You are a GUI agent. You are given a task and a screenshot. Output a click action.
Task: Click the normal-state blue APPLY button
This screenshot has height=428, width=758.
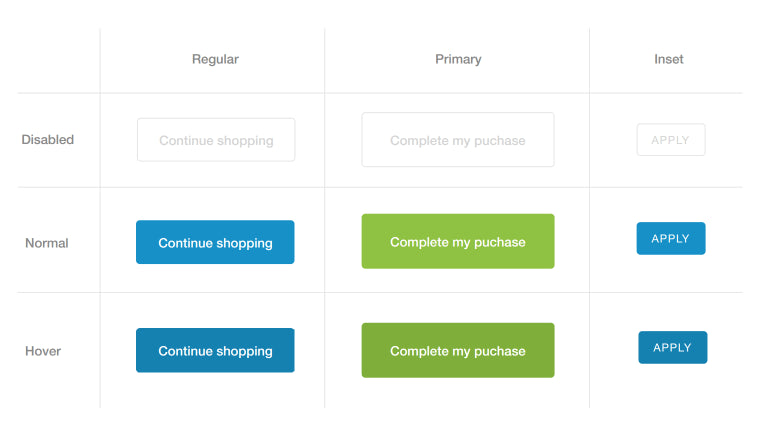[671, 238]
